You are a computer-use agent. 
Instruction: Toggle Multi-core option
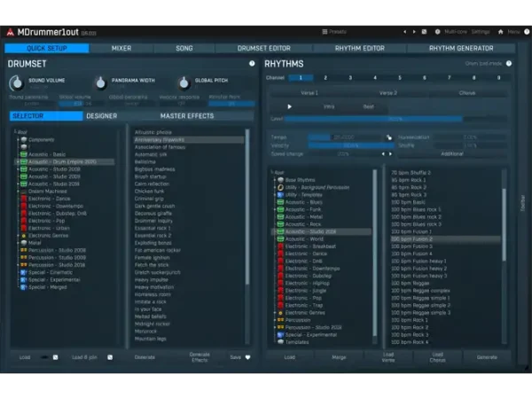456,32
